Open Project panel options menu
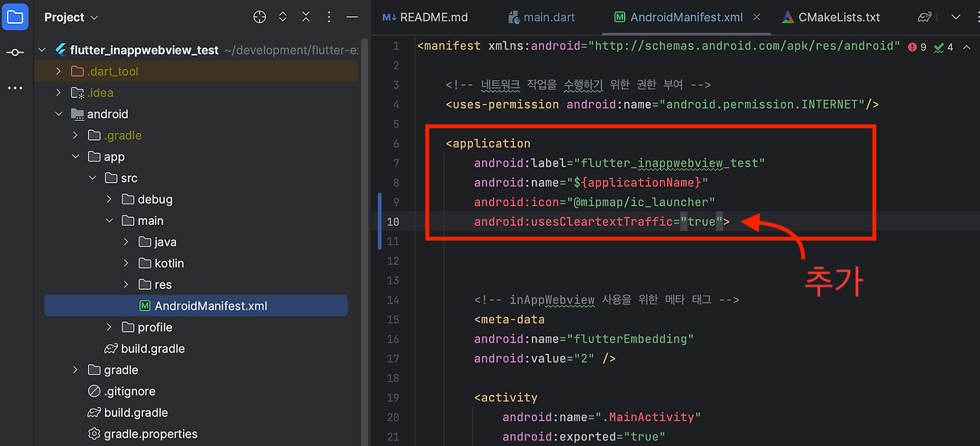 tap(328, 17)
